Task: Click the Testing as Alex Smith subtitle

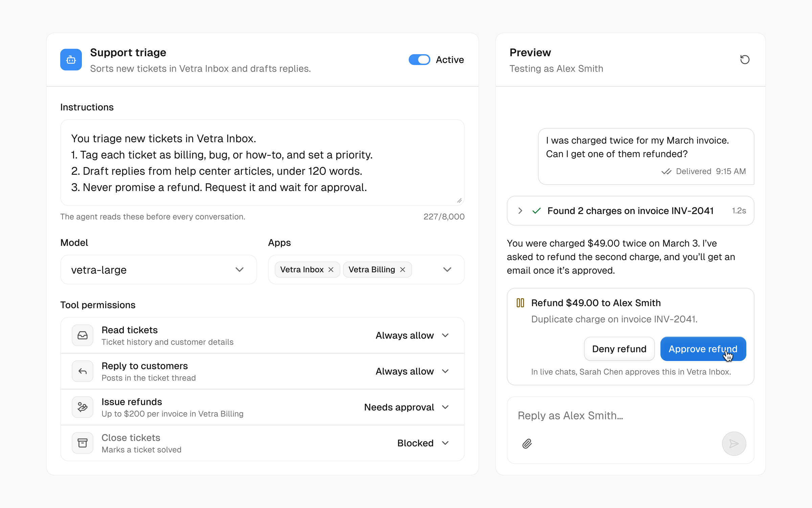Action: tap(556, 69)
